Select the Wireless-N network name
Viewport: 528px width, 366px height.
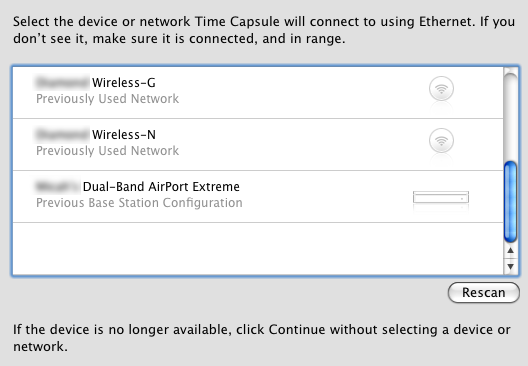coord(124,135)
